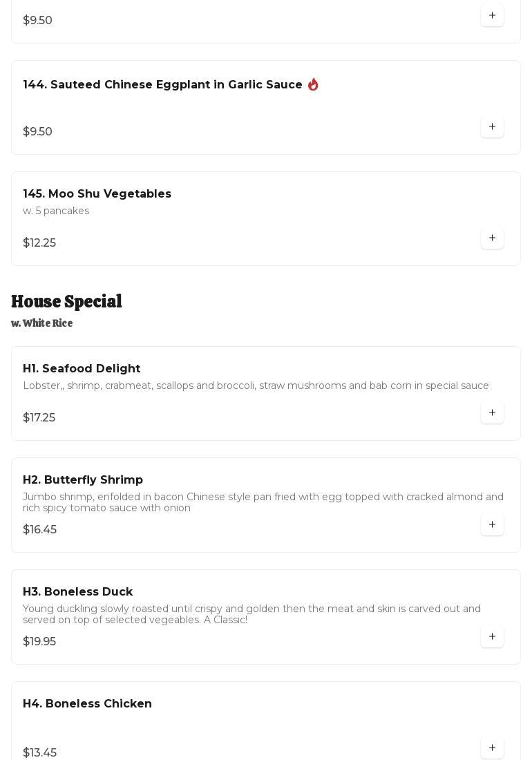Click the $12.25 Moo Shu price
This screenshot has width=532, height=760.
coord(39,243)
